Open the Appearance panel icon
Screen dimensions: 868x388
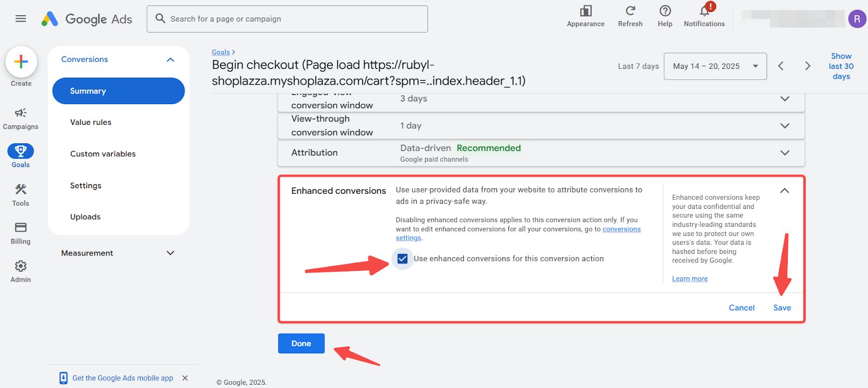click(x=585, y=11)
